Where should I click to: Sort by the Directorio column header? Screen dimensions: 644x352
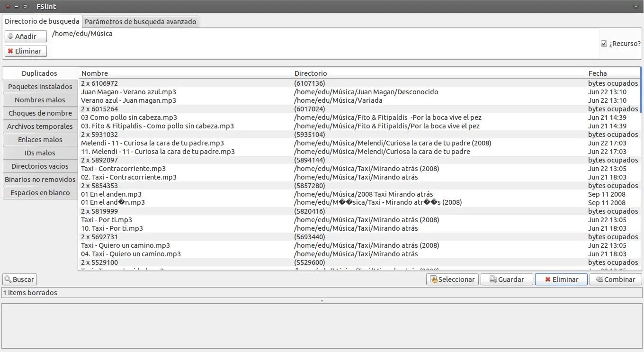[439, 73]
